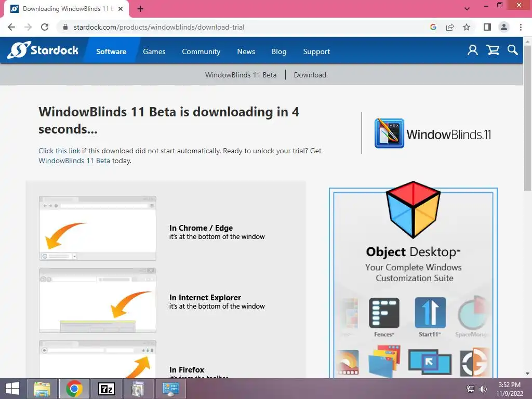Click the Chrome / Edge download illustration
The width and height of the screenshot is (532, 399).
point(98,229)
